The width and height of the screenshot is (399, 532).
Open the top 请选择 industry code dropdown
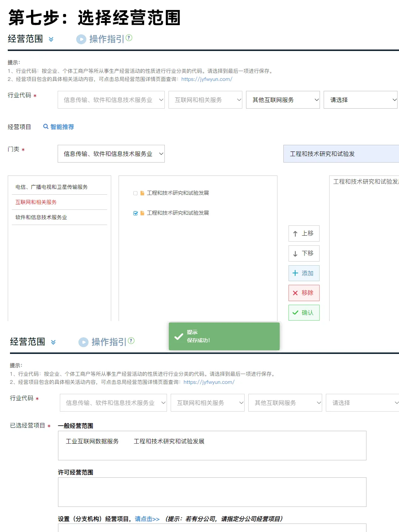click(x=360, y=100)
